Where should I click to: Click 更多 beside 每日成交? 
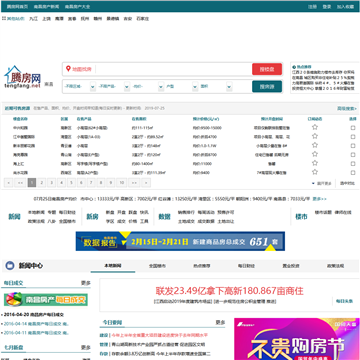click(x=86, y=283)
